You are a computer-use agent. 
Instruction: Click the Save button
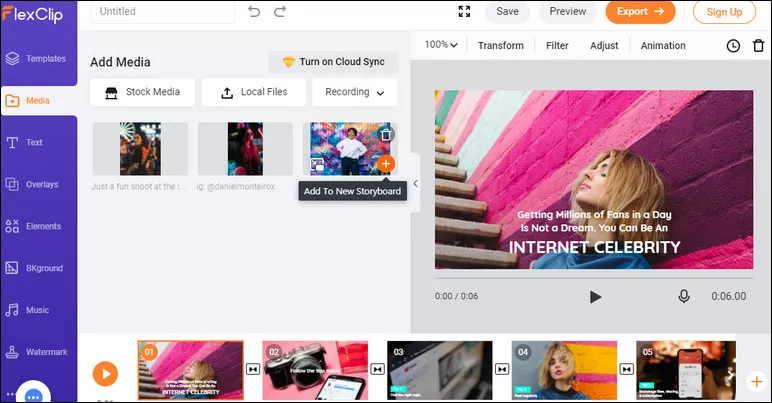508,11
